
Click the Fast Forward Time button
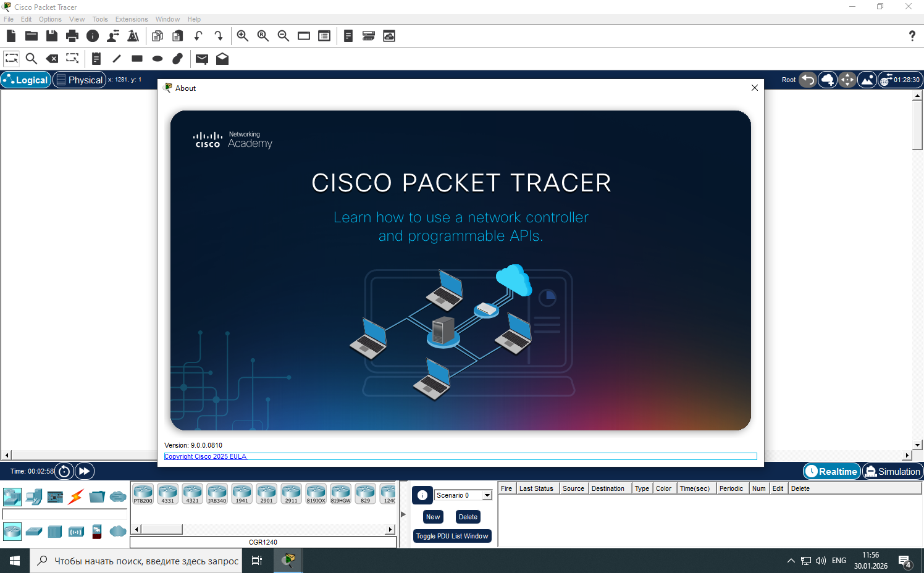coord(85,471)
